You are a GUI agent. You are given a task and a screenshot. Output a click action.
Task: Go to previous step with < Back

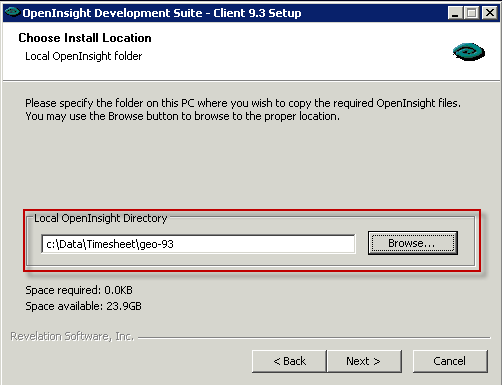click(289, 361)
